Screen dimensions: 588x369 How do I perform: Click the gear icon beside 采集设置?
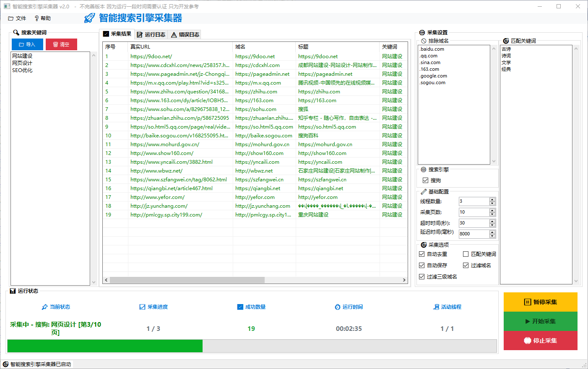pos(421,32)
